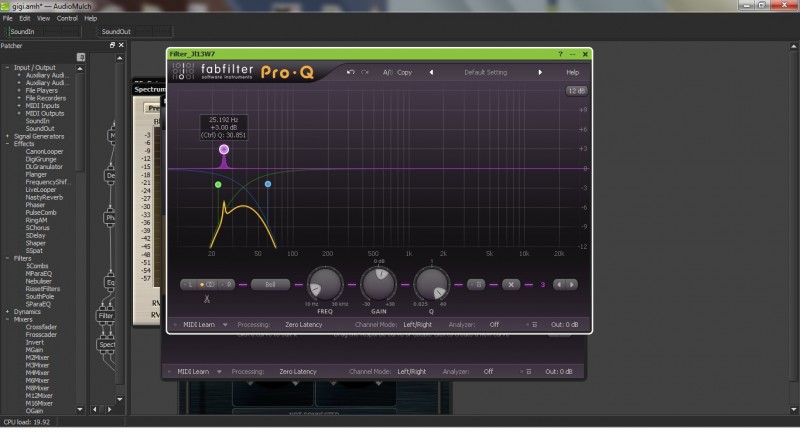
Task: Redo change in Pro-Q header
Action: pos(365,72)
